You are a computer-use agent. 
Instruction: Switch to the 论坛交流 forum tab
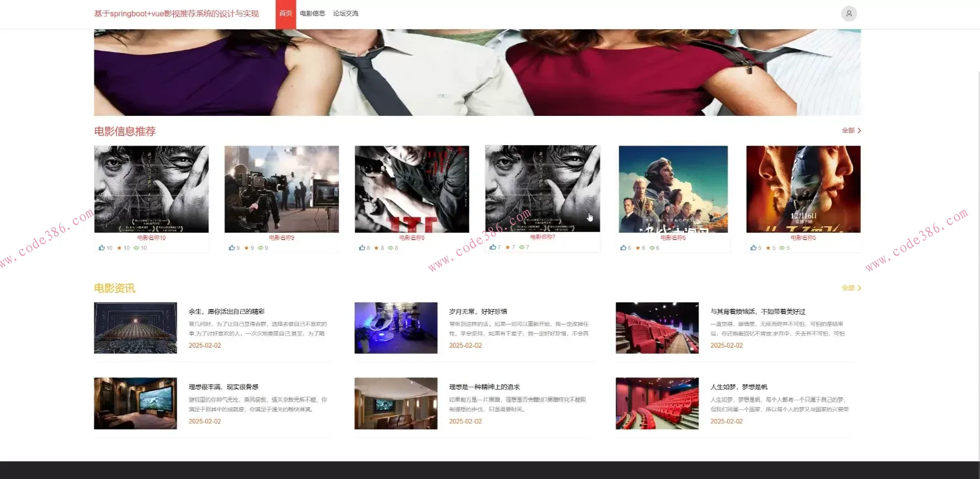[345, 14]
